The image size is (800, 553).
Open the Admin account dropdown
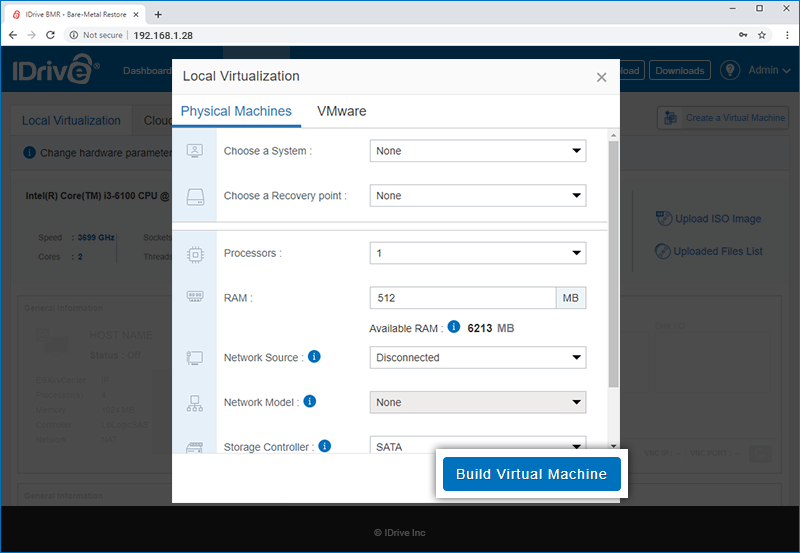(x=769, y=70)
